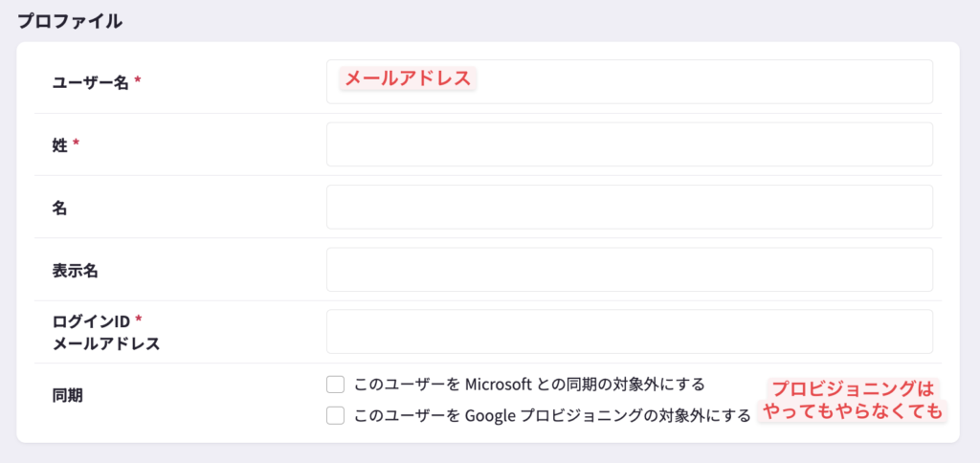Tick the Google プロビジョニング exclusion checkbox

click(x=335, y=415)
